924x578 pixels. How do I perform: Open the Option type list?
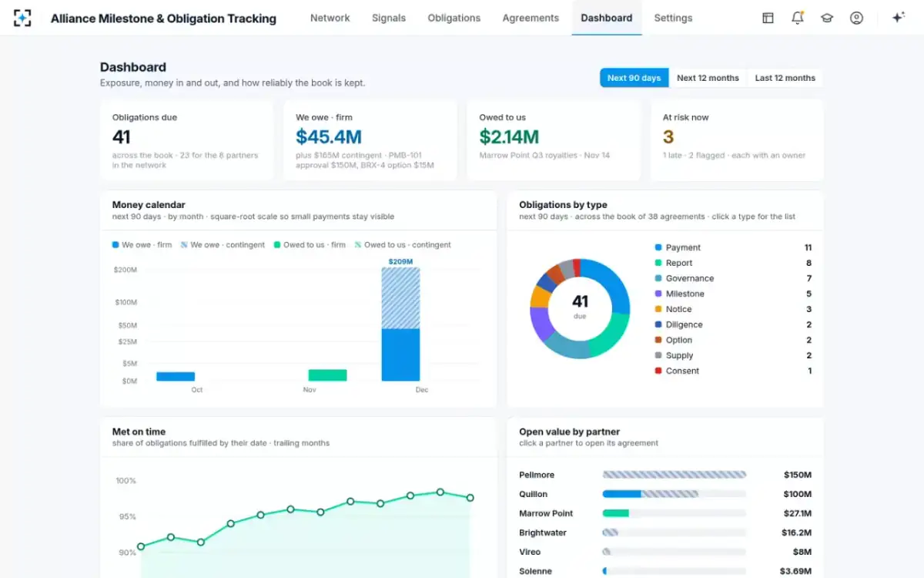pos(733,340)
